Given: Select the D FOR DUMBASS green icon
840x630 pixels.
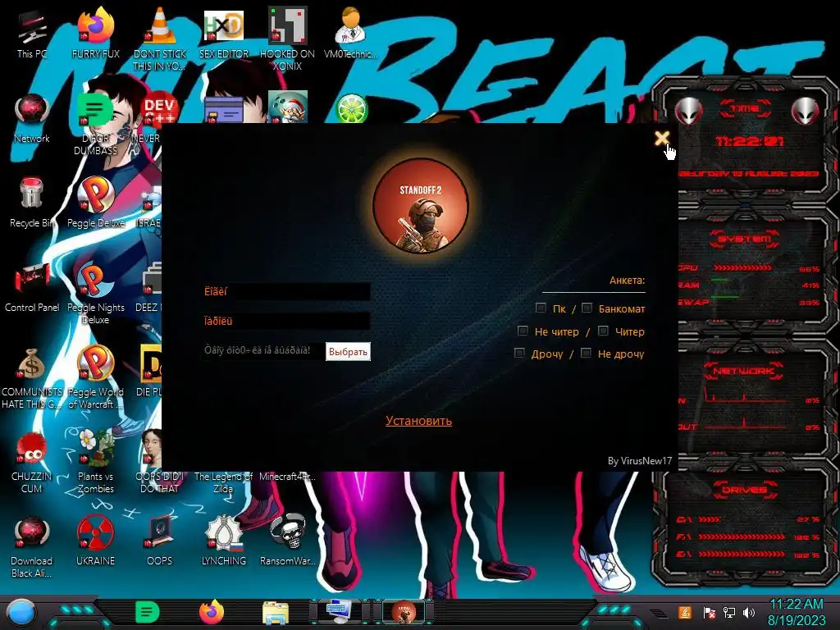Looking at the screenshot, I should click(95, 123).
